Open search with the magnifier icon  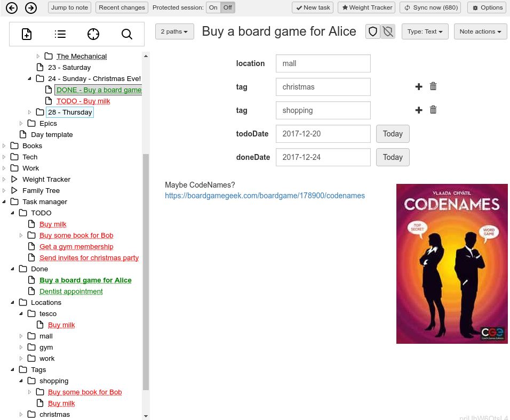(127, 34)
